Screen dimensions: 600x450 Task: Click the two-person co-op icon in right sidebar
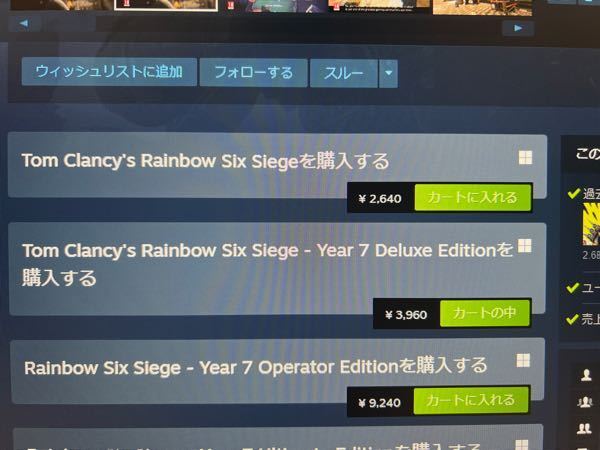click(x=584, y=428)
